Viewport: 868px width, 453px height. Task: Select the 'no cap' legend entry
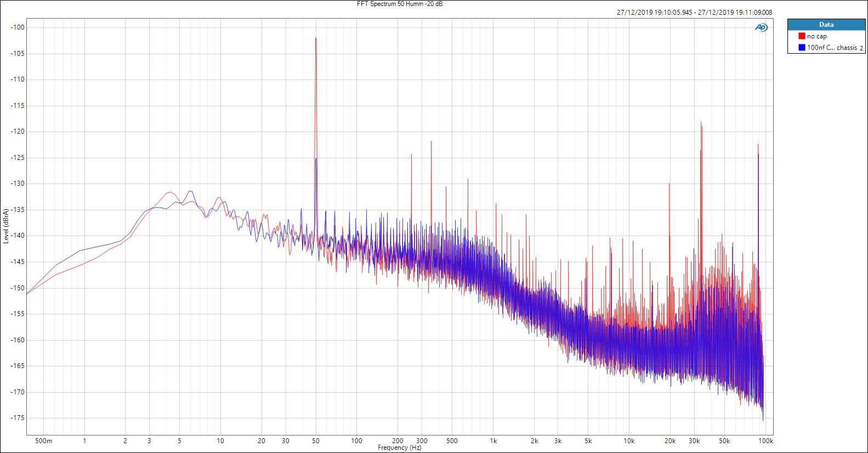[x=816, y=36]
